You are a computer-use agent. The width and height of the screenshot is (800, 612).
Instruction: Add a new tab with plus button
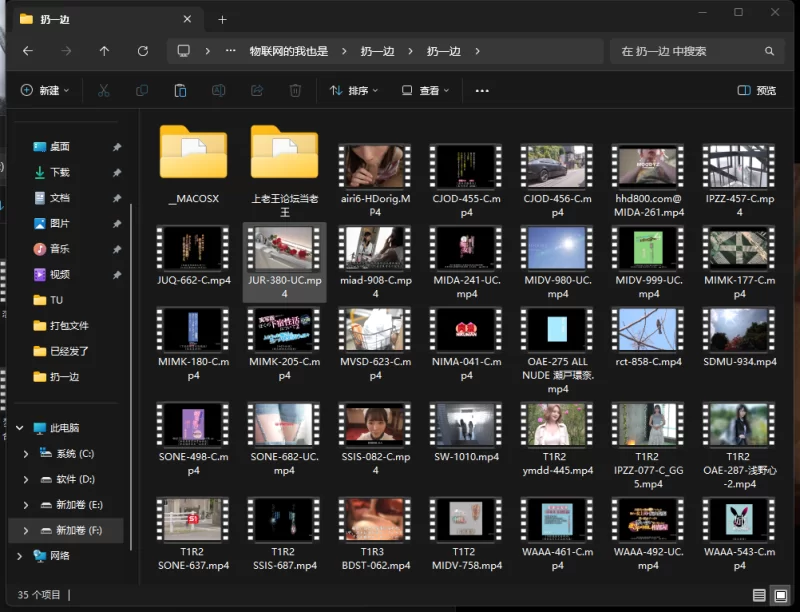(222, 20)
